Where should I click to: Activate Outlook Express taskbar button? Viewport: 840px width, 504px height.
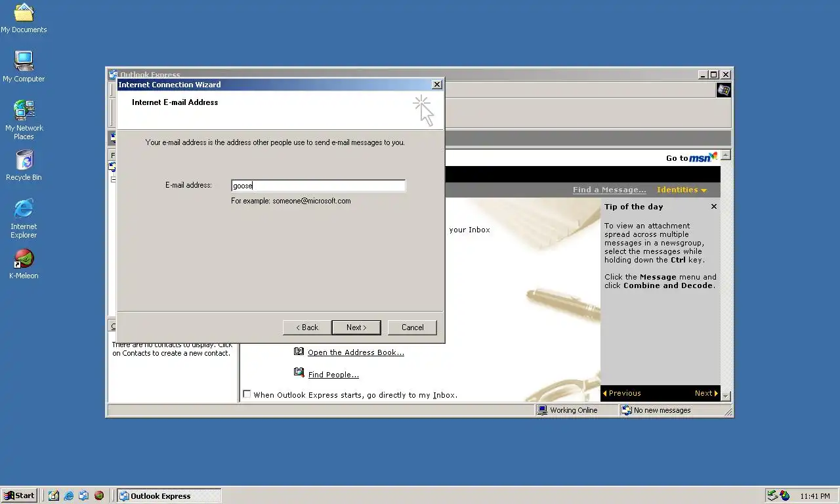click(169, 495)
